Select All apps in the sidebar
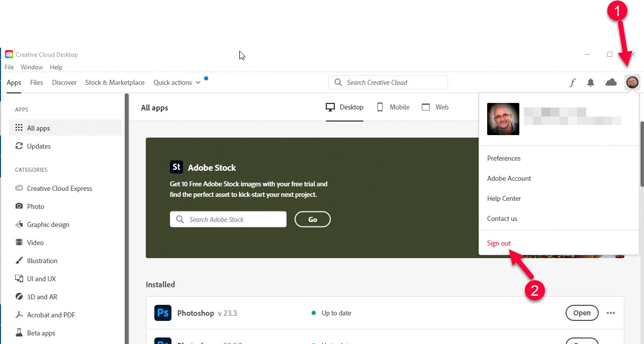Image resolution: width=644 pixels, height=344 pixels. [65, 128]
